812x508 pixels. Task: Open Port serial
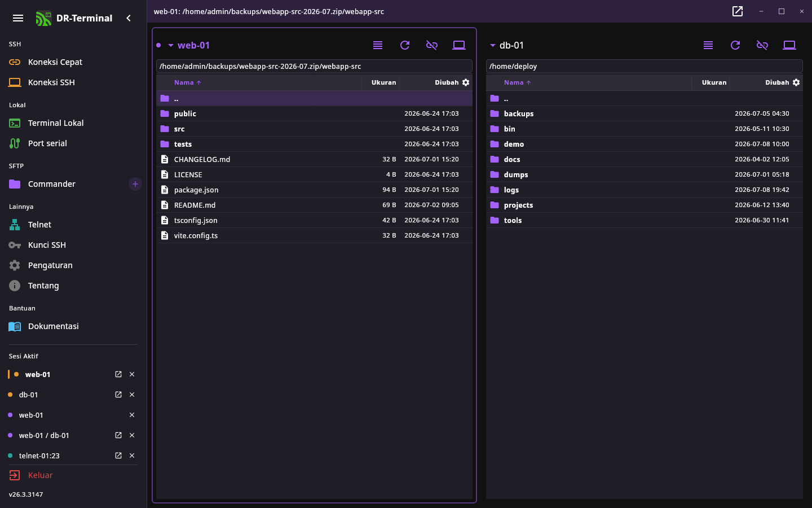tap(73, 143)
